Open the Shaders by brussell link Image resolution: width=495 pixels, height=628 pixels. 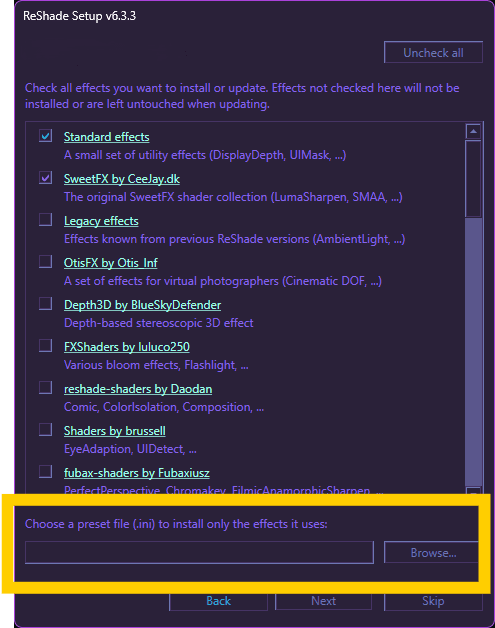coord(115,431)
